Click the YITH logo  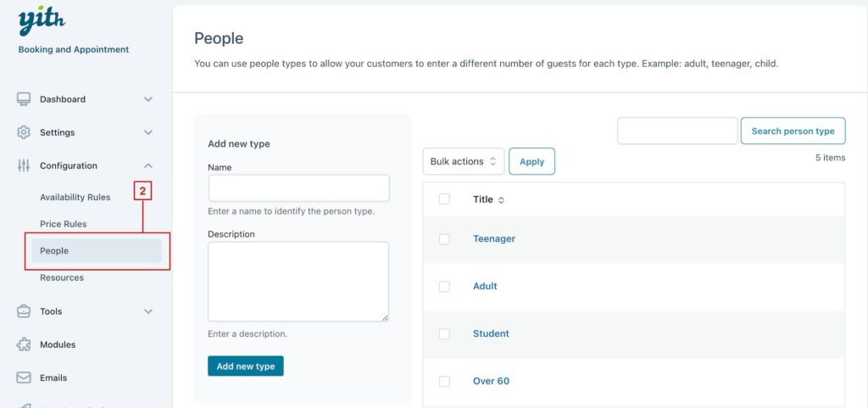tap(42, 21)
